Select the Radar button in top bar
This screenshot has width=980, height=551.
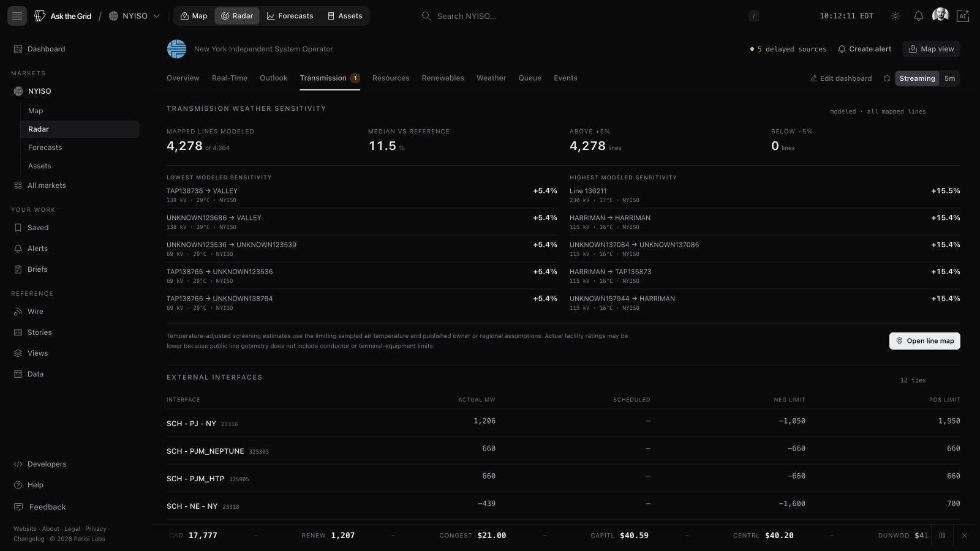click(237, 16)
